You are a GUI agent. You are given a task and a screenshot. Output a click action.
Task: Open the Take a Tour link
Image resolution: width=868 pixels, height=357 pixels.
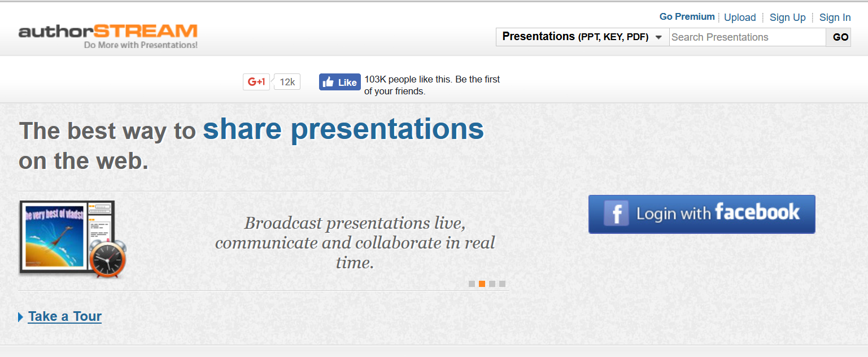[65, 316]
